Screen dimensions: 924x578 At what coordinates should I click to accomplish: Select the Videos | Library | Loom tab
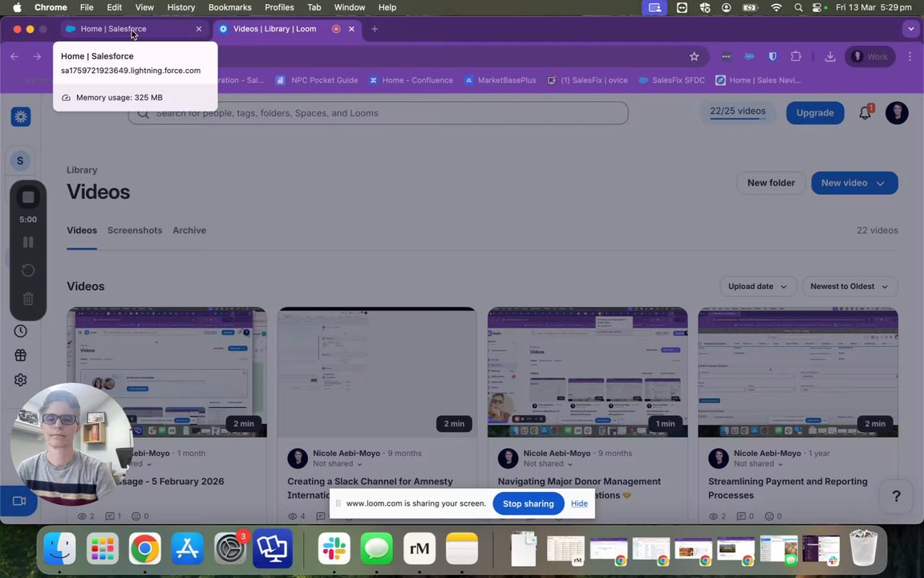tap(286, 29)
